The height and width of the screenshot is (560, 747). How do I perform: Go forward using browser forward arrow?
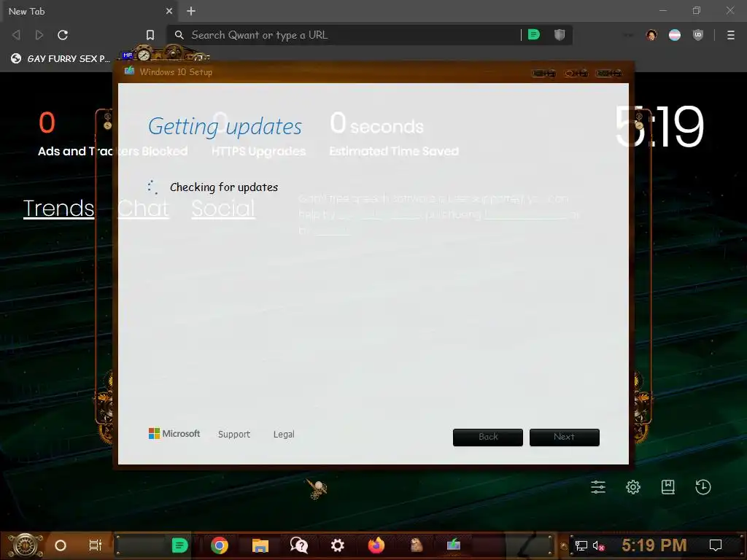[x=39, y=35]
